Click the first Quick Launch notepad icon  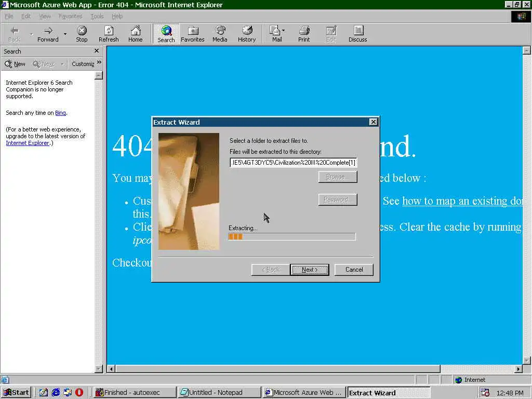(x=44, y=393)
